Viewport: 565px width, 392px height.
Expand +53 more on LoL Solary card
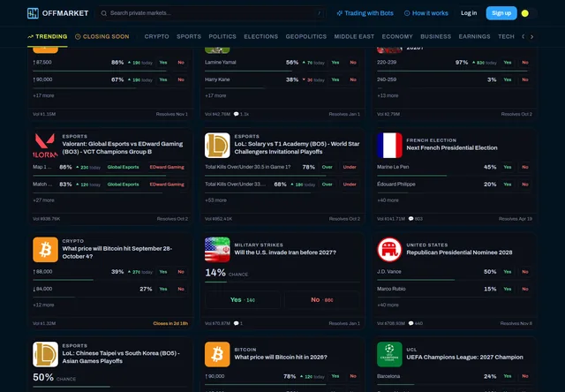(x=215, y=200)
